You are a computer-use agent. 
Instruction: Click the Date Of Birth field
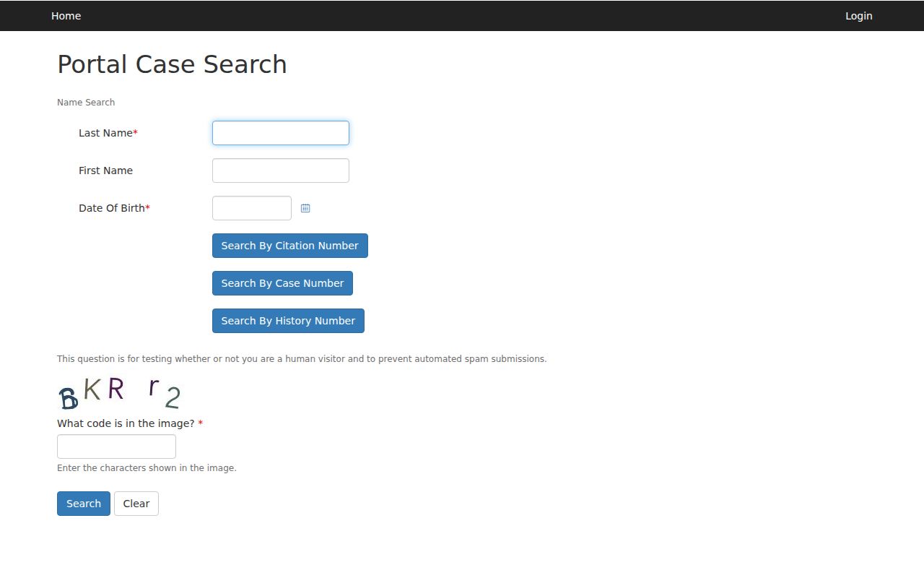pos(252,208)
